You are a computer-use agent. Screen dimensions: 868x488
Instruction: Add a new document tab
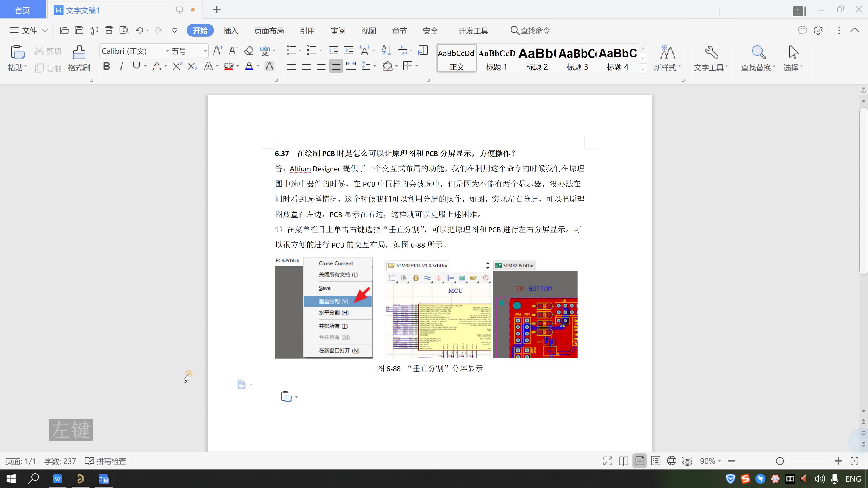pyautogui.click(x=217, y=10)
